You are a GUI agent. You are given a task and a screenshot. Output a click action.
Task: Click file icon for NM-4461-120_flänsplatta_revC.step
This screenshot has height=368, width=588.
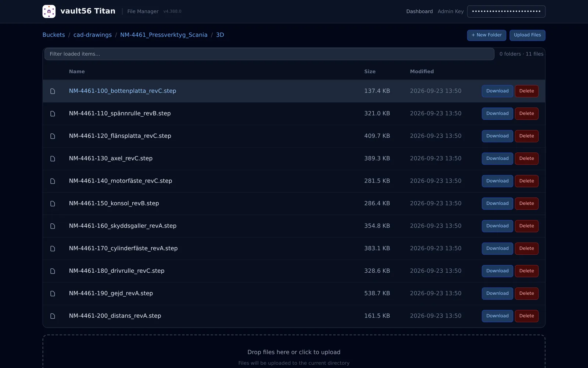click(53, 136)
